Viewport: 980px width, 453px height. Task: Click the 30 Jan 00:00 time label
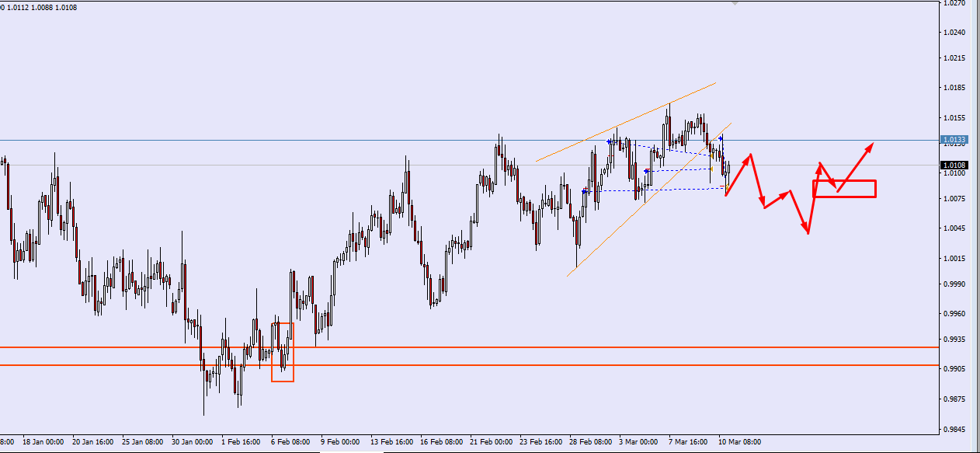click(193, 441)
